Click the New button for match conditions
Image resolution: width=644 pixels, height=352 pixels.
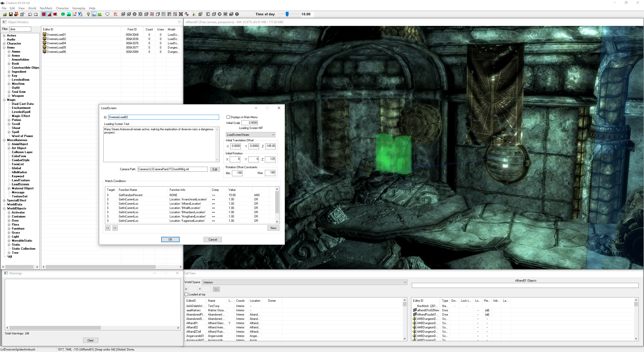click(273, 228)
